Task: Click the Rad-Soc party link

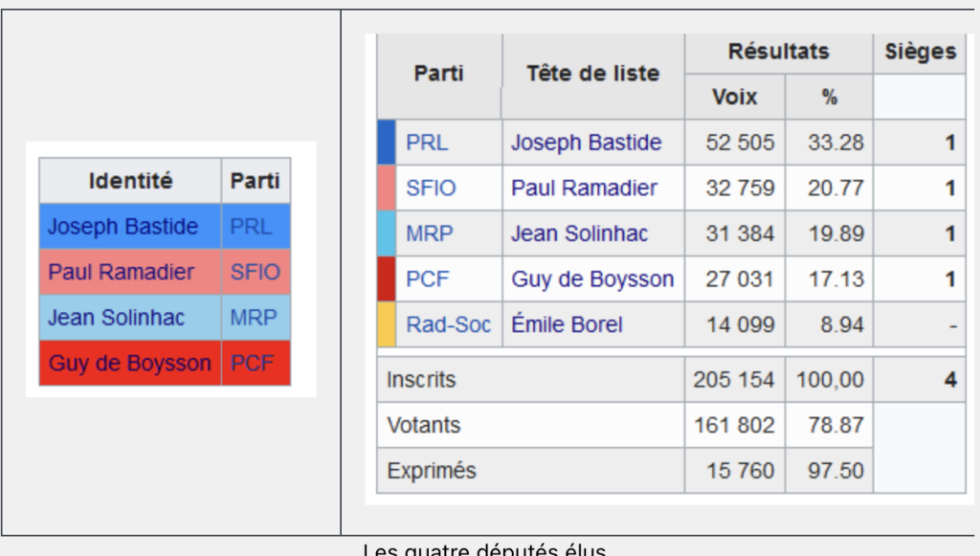Action: pos(448,324)
